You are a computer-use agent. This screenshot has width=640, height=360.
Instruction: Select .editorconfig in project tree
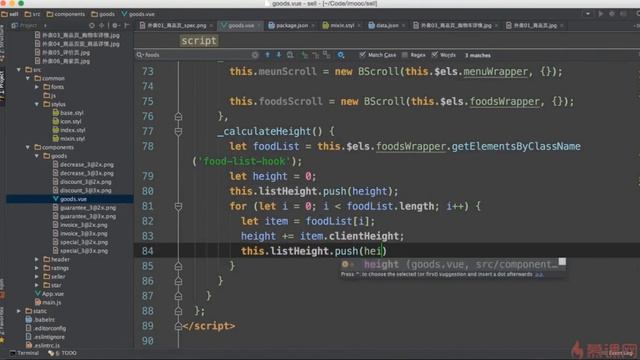46,328
